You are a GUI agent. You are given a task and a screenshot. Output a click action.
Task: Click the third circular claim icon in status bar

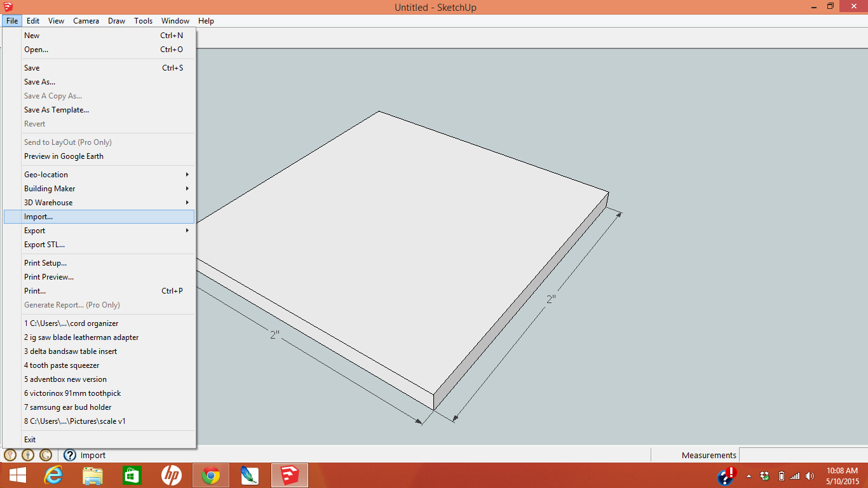[x=45, y=455]
